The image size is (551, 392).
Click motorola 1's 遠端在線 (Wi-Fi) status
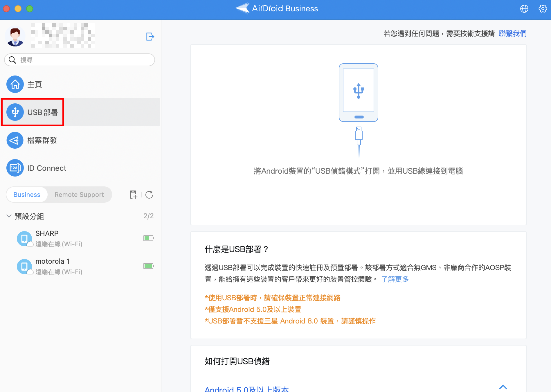coord(59,272)
